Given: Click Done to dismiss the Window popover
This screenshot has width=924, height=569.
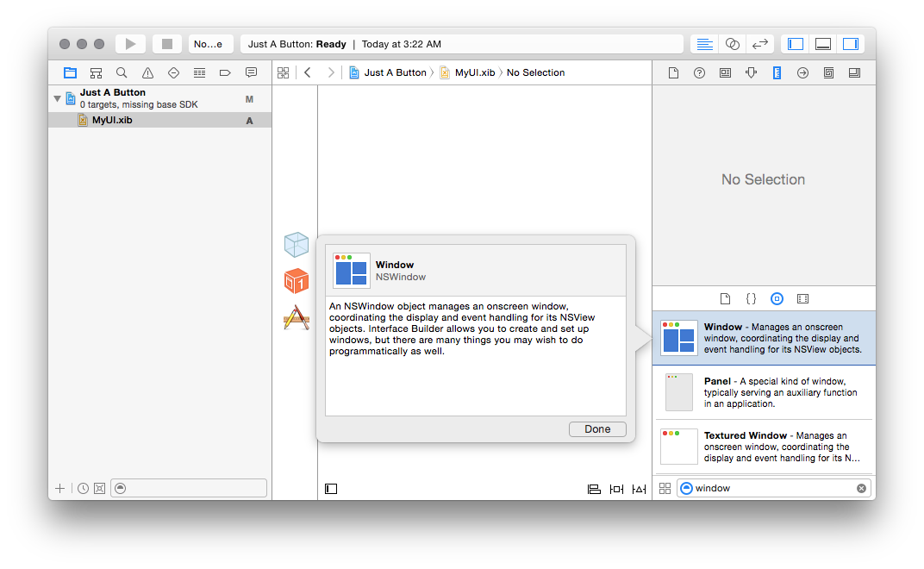Looking at the screenshot, I should [x=597, y=429].
